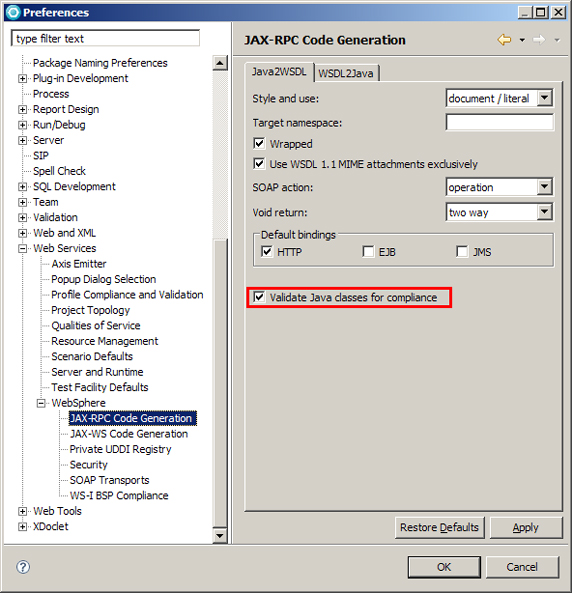Screen dimensions: 572x593
Task: Expand the Server tree node
Action: [x=22, y=140]
